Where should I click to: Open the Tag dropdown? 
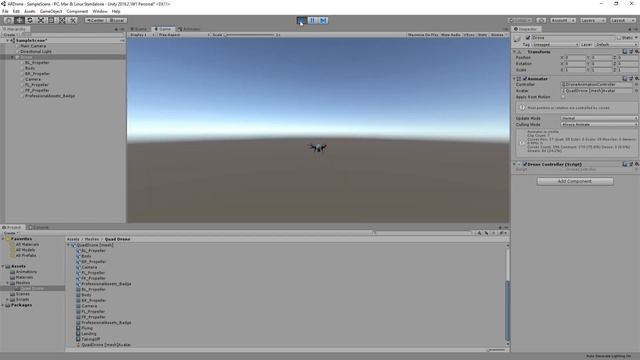(x=556, y=44)
